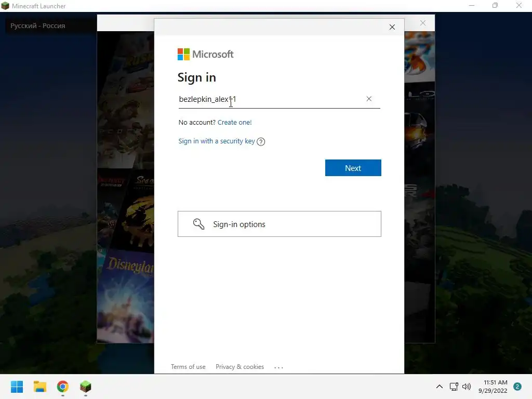Open the notification center badge

click(517, 387)
